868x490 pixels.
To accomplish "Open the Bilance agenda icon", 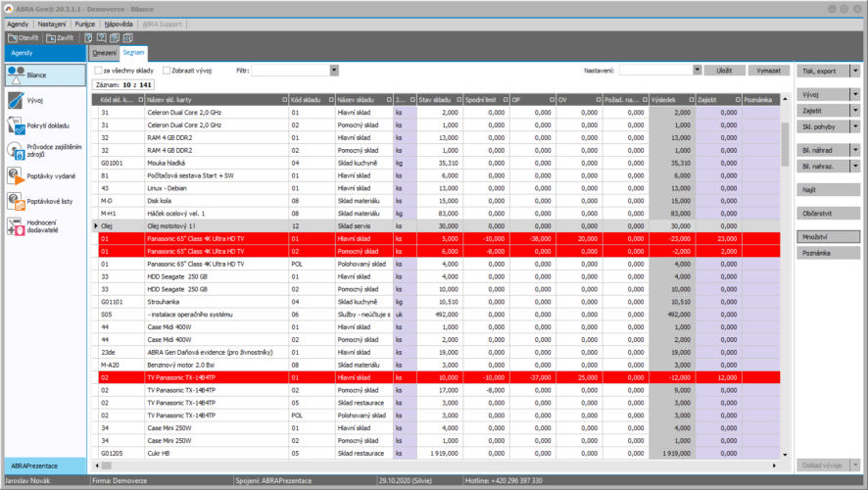I will click(x=16, y=74).
